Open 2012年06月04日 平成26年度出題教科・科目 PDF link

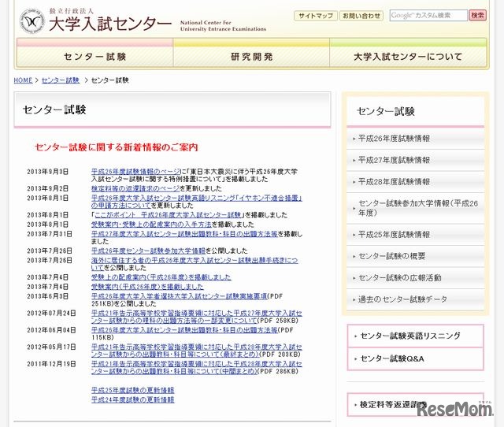[184, 330]
